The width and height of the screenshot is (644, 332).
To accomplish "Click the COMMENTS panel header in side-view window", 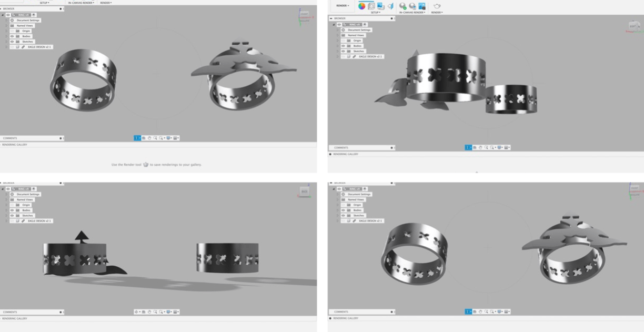I will [x=11, y=312].
